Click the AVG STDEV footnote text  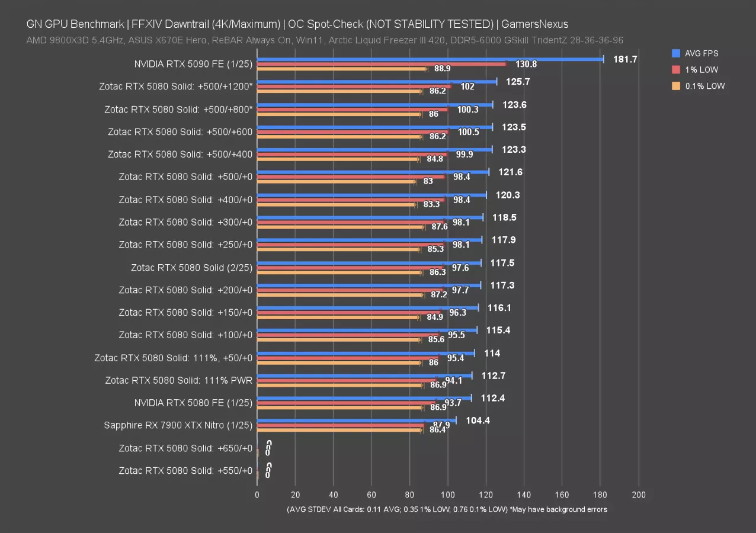(x=447, y=509)
